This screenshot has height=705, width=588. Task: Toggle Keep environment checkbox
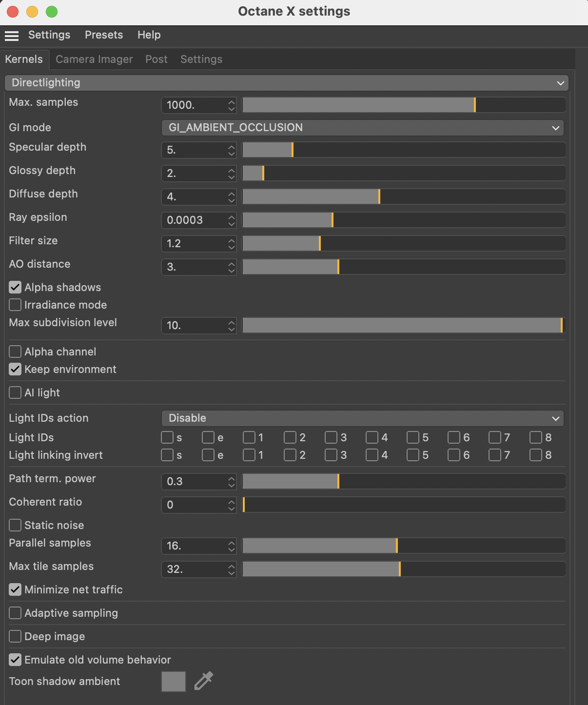[15, 369]
